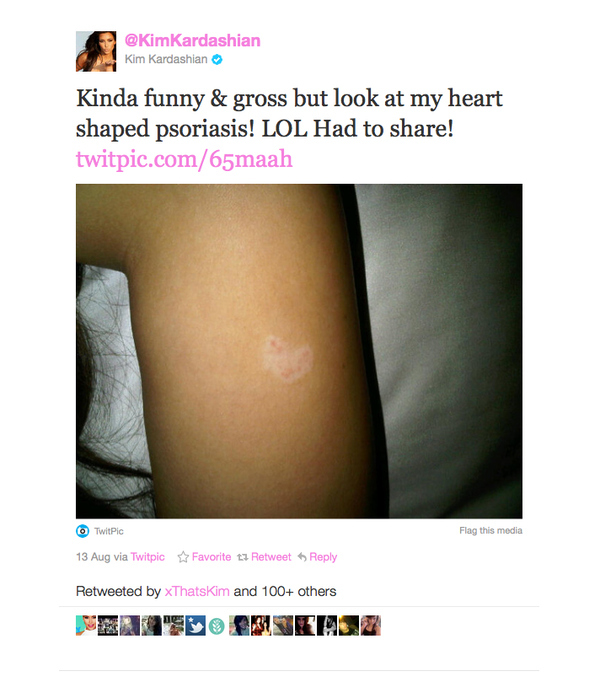Image resolution: width=600 pixels, height=698 pixels.
Task: Click the Retweet text link
Action: tap(271, 557)
